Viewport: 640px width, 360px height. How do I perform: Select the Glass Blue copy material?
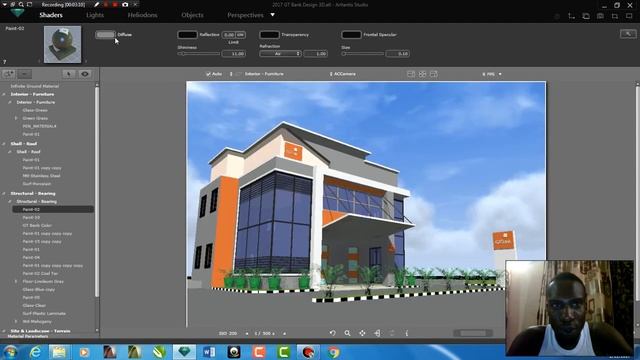39,290
